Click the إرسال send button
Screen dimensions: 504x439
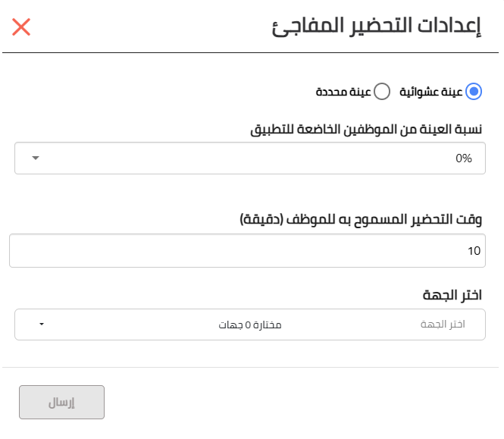point(61,403)
